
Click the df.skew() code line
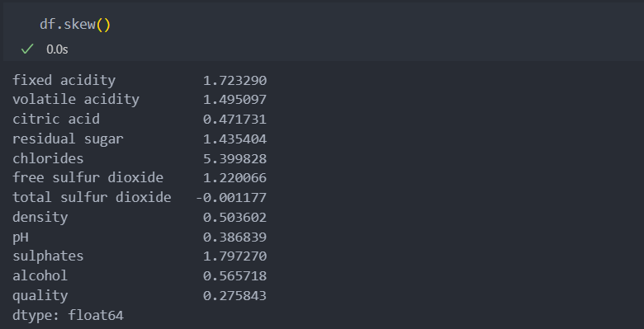coord(75,24)
